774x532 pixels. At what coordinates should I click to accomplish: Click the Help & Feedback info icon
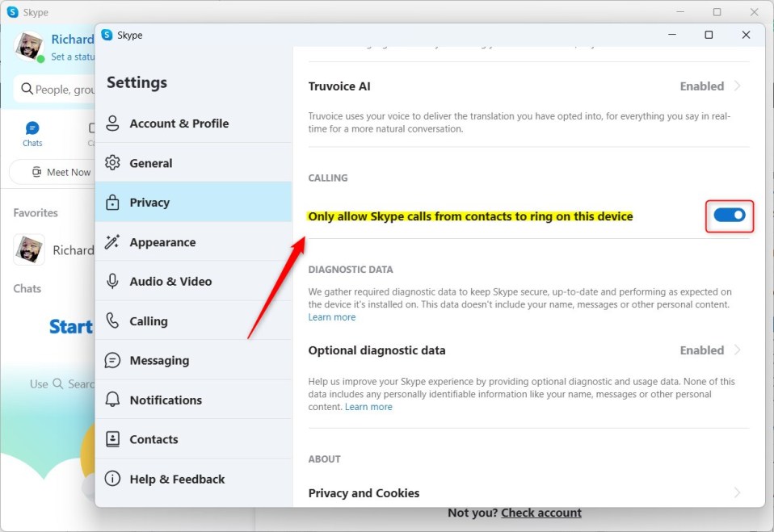pos(112,478)
